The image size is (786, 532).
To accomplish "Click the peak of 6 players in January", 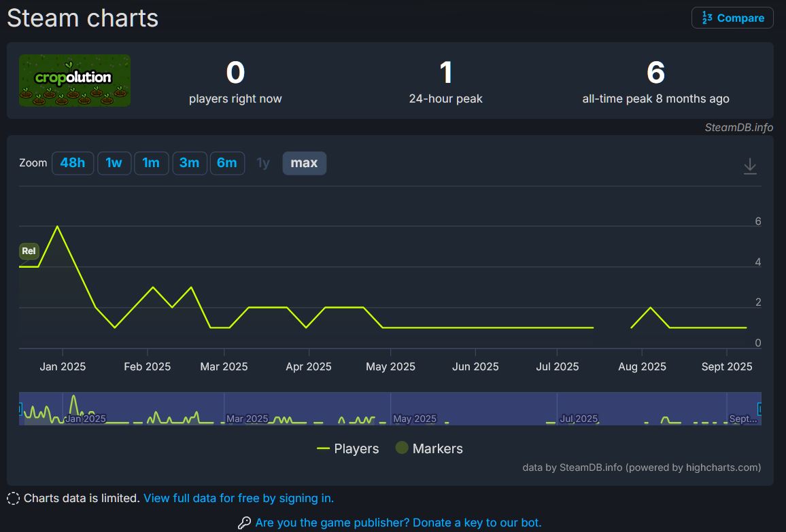I will pyautogui.click(x=58, y=226).
